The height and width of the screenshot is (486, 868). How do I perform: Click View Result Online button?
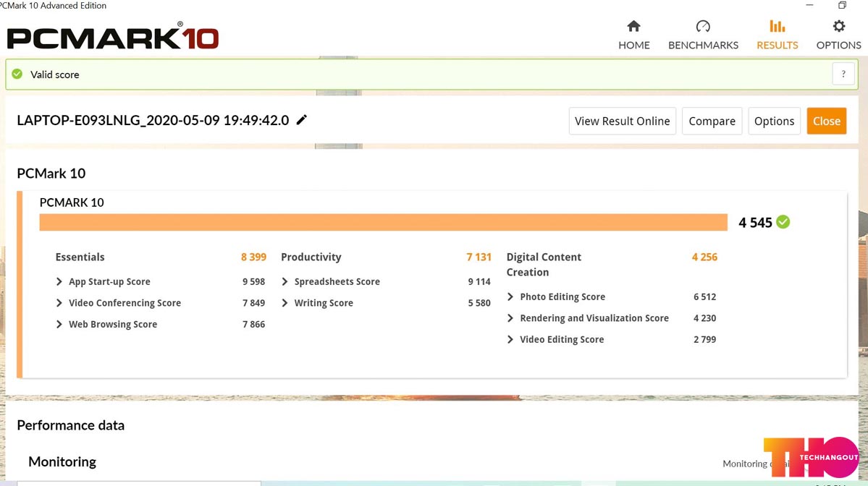(622, 121)
